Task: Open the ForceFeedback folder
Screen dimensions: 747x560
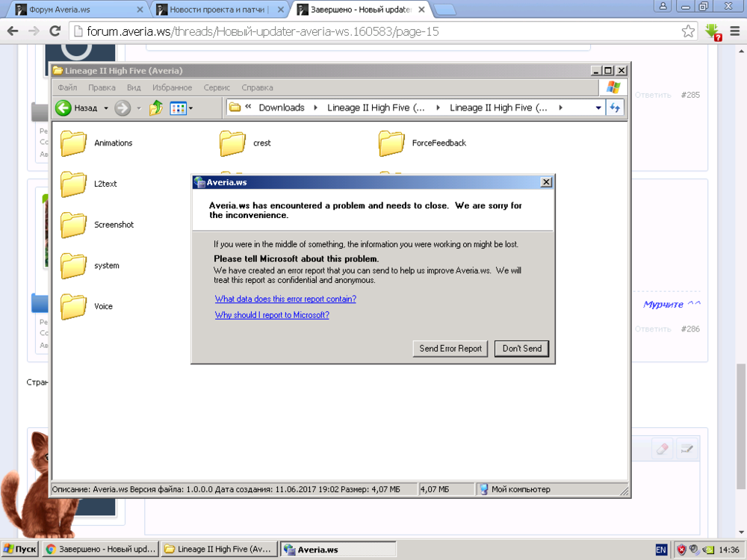Action: (392, 143)
